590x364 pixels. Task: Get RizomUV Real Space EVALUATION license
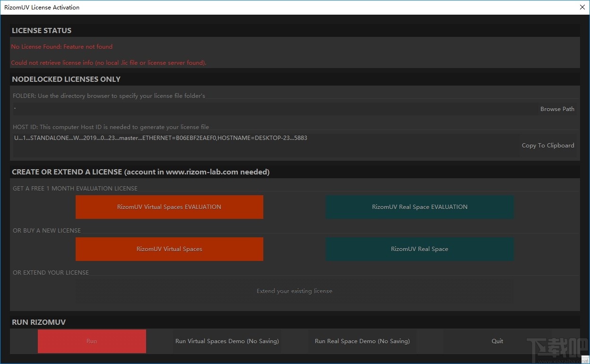tap(420, 207)
